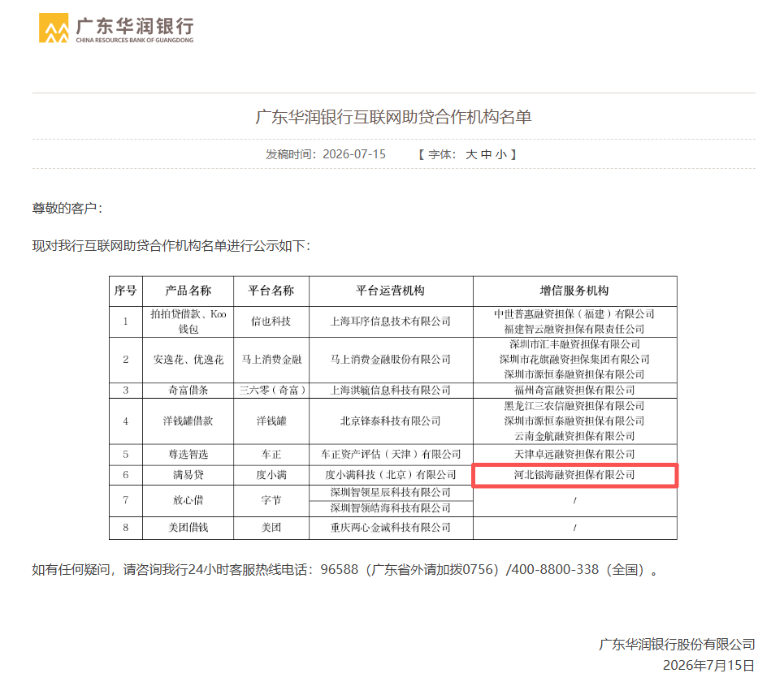This screenshot has width=784, height=682.
Task: Click cell 天津卓远融资担保有限公司
Action: (574, 455)
